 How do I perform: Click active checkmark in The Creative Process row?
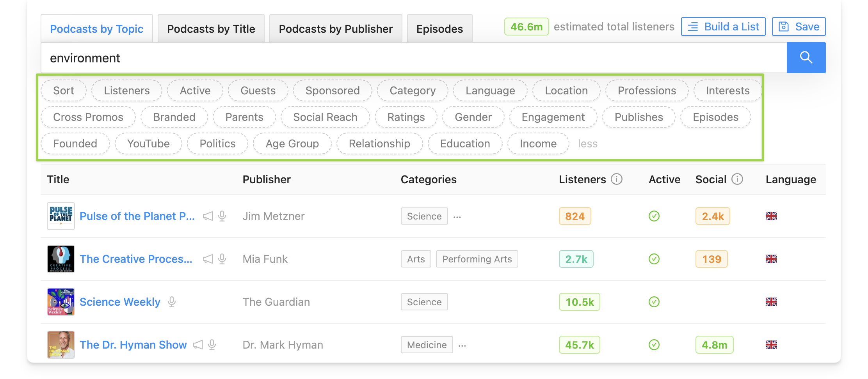[x=654, y=259]
